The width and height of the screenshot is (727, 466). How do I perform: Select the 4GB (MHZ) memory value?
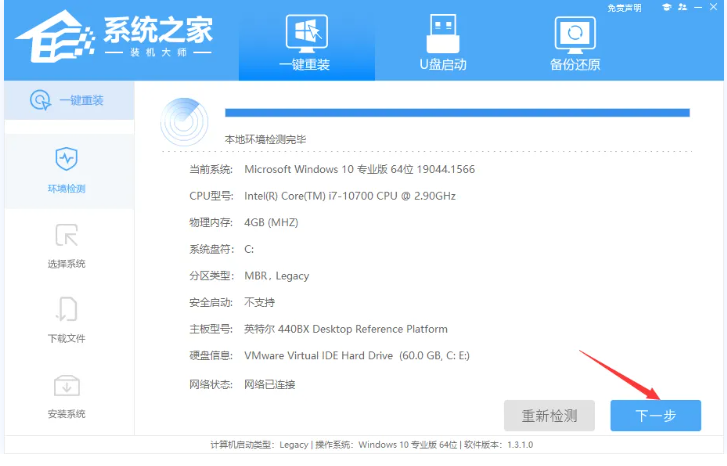point(271,223)
